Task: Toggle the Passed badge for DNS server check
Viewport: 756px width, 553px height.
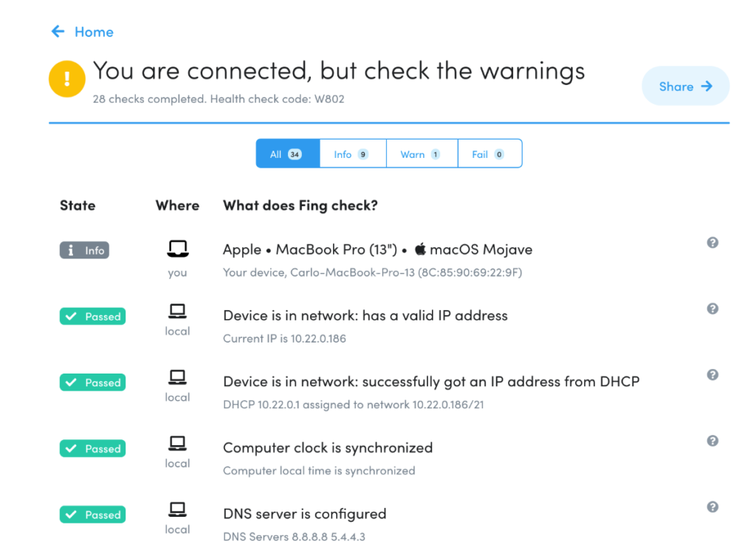Action: point(92,514)
